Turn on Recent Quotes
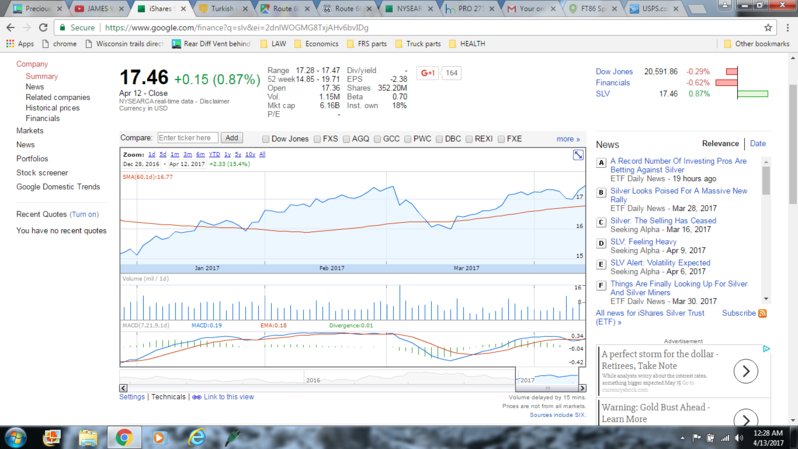 (84, 214)
